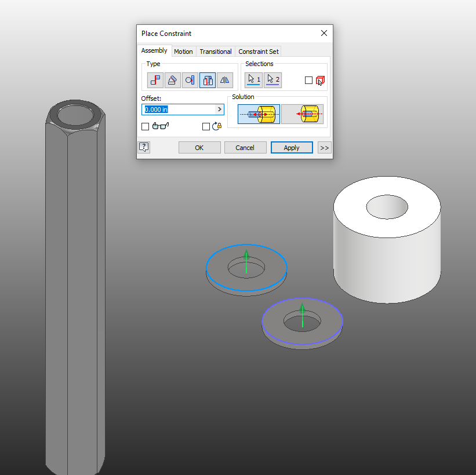Pick the washer with blue highlighted edge
The width and height of the screenshot is (476, 475).
point(246,270)
